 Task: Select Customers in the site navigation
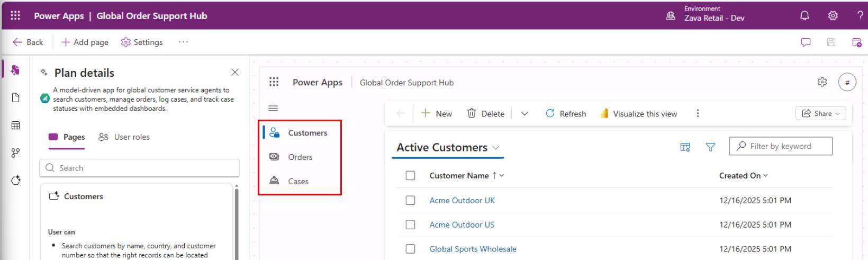300,133
